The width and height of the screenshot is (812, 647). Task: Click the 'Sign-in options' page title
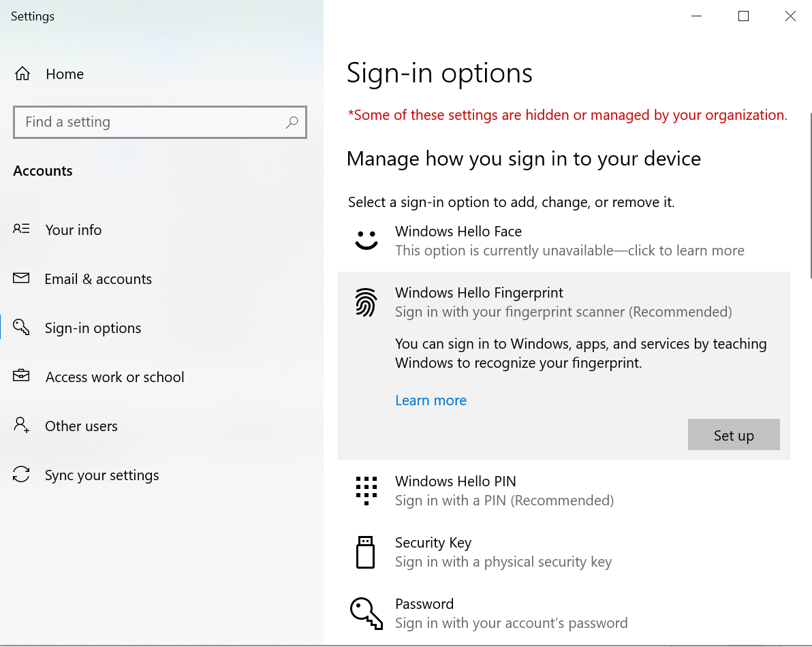(x=439, y=73)
